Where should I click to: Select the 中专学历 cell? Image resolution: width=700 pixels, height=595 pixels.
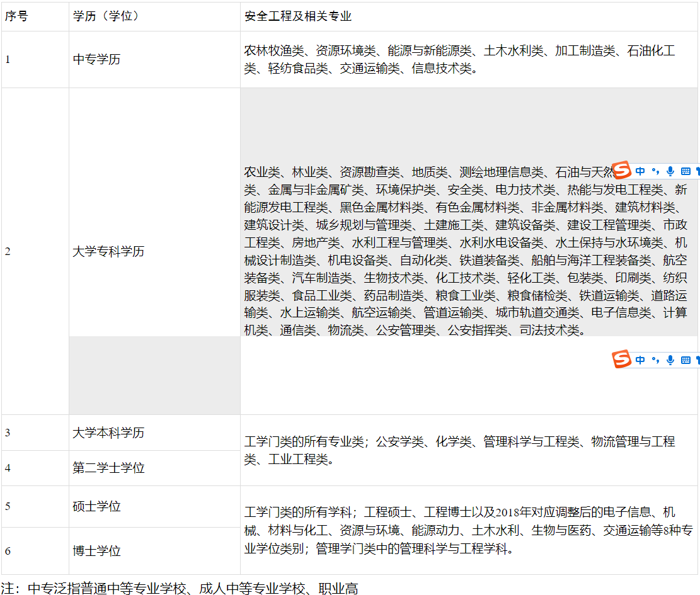tap(96, 59)
